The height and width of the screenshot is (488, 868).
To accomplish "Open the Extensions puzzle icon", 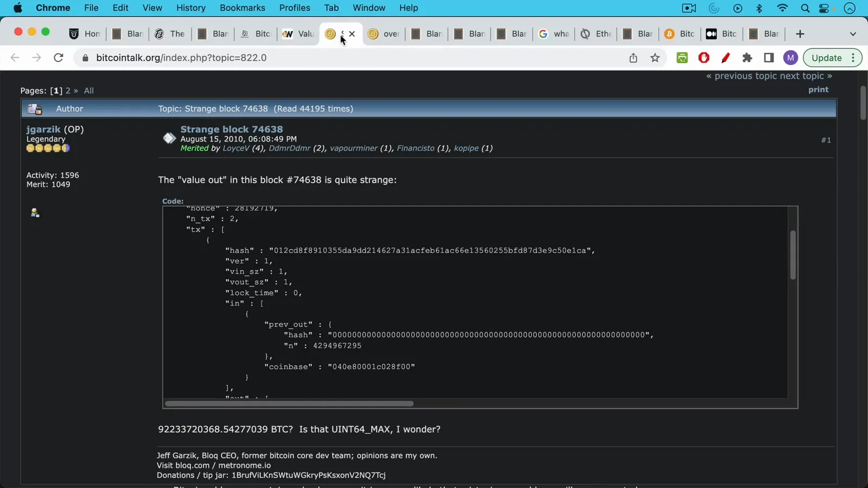I will coord(747,57).
